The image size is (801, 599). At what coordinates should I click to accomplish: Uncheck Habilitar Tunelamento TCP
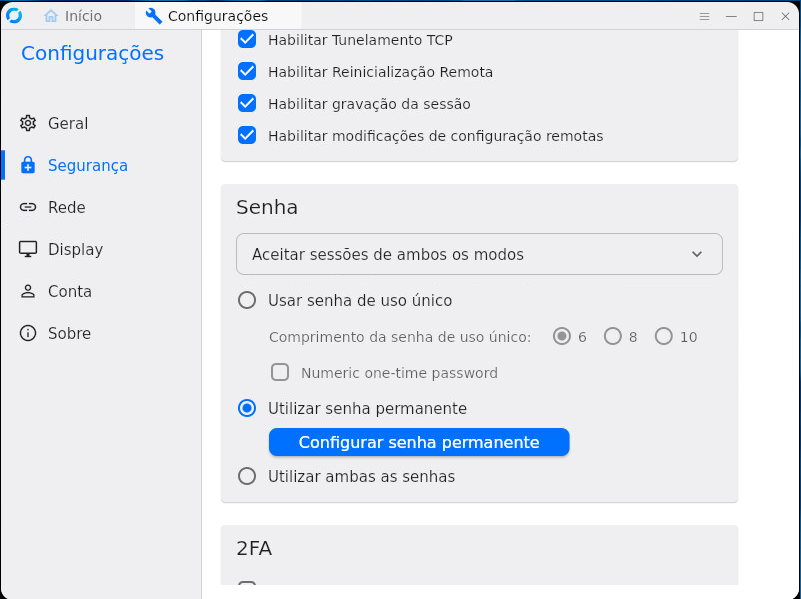tap(246, 39)
